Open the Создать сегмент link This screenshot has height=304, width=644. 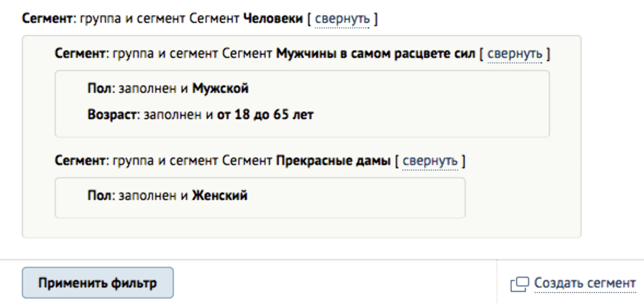pyautogui.click(x=585, y=283)
